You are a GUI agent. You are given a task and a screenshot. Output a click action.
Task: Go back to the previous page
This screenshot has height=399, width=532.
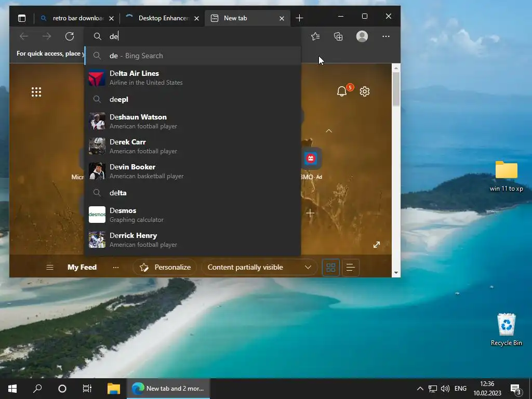click(24, 36)
